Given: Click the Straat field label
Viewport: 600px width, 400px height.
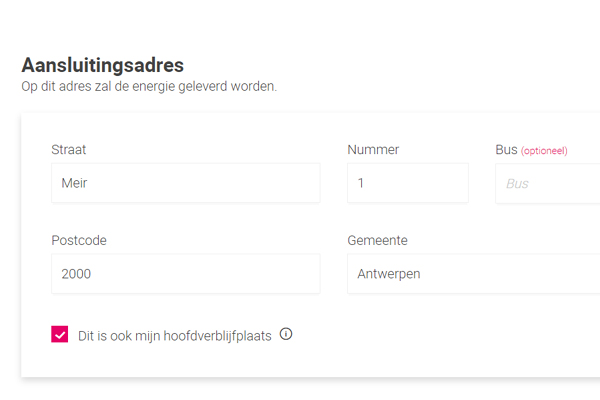Looking at the screenshot, I should 68,149.
